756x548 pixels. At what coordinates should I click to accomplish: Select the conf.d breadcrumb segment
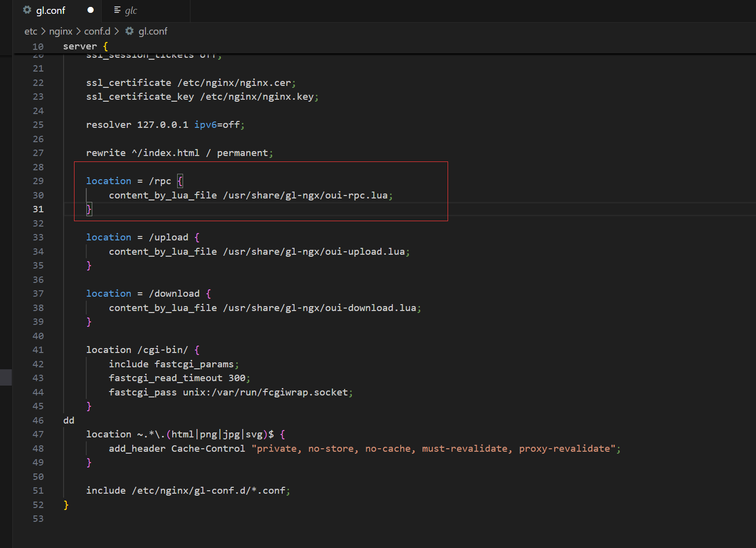[x=97, y=31]
